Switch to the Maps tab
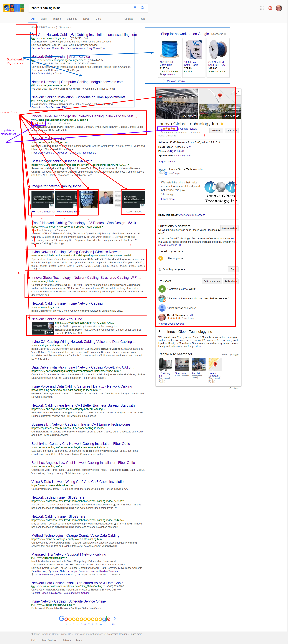 tap(44, 19)
